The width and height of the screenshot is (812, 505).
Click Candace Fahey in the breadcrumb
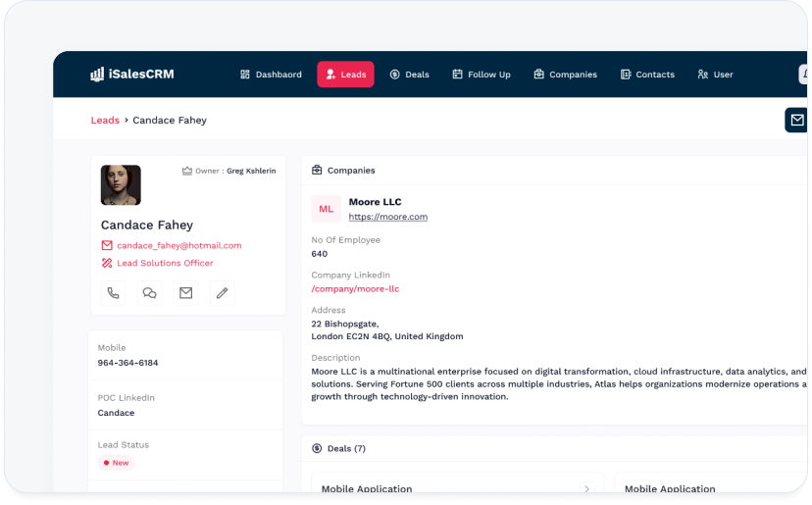[170, 121]
